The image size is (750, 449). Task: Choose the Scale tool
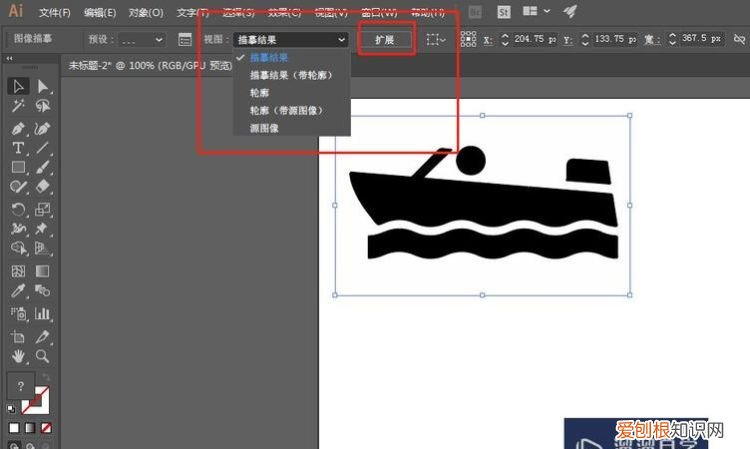(43, 209)
